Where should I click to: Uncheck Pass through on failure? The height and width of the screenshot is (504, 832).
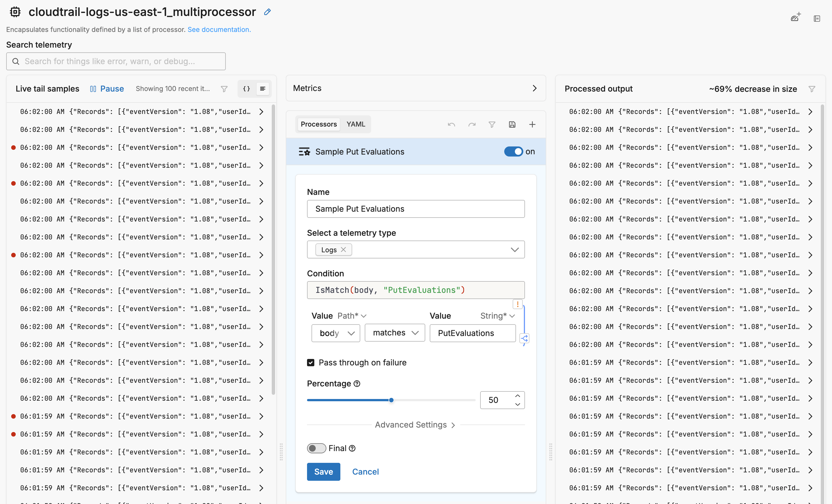tap(311, 362)
